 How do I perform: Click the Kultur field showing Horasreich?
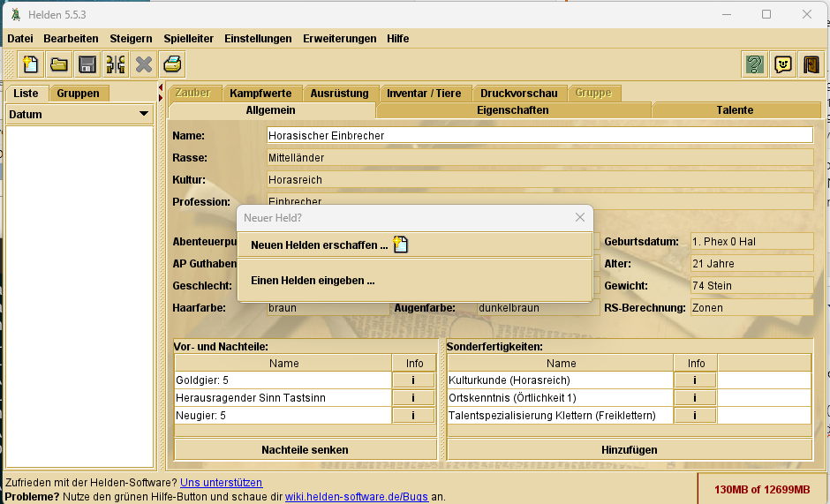[539, 180]
